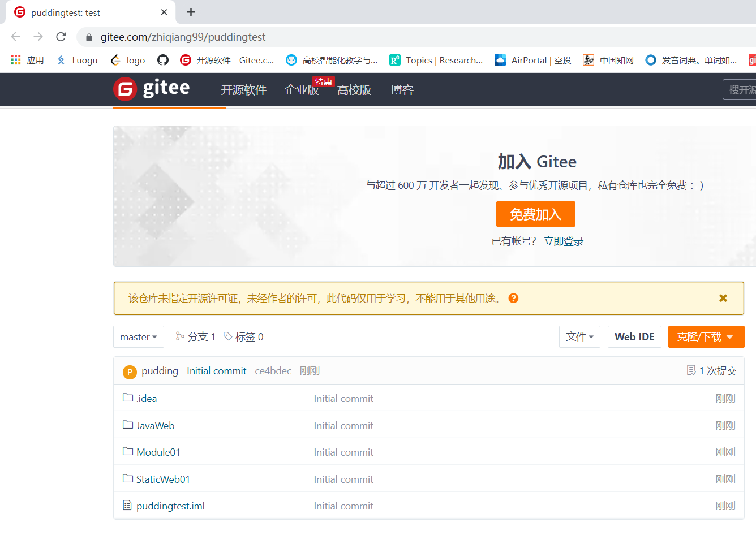Image resolution: width=756 pixels, height=540 pixels.
Task: Click Initial commit message for StaticWeb01
Action: pyautogui.click(x=343, y=479)
